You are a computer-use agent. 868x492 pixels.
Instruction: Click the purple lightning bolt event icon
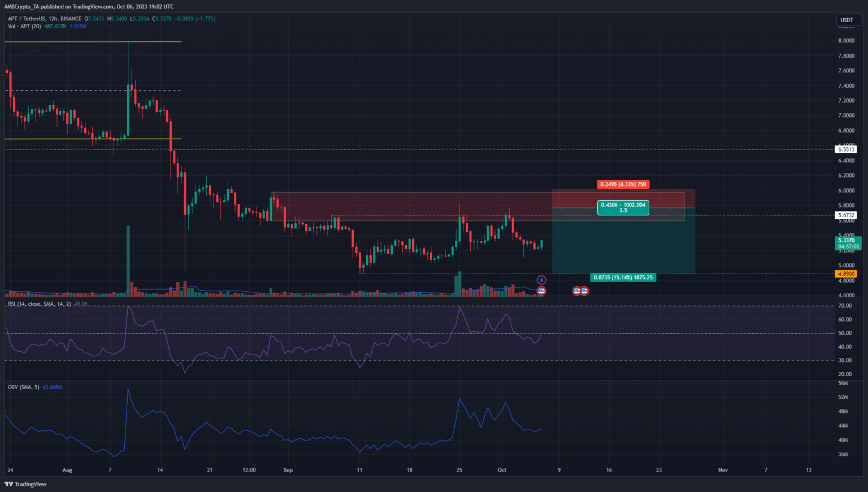coord(541,280)
